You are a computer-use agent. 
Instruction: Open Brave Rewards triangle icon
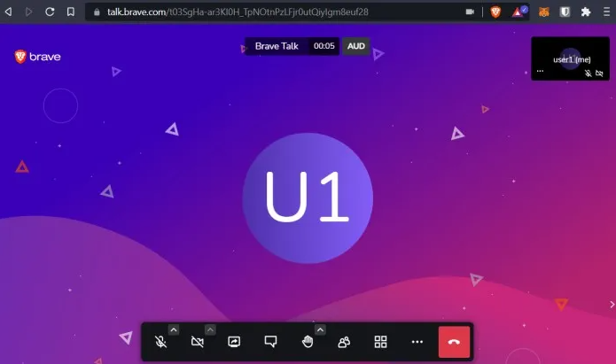(x=519, y=12)
